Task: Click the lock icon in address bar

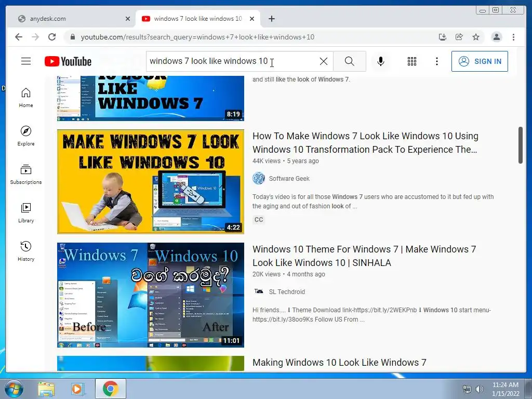Action: [x=72, y=37]
